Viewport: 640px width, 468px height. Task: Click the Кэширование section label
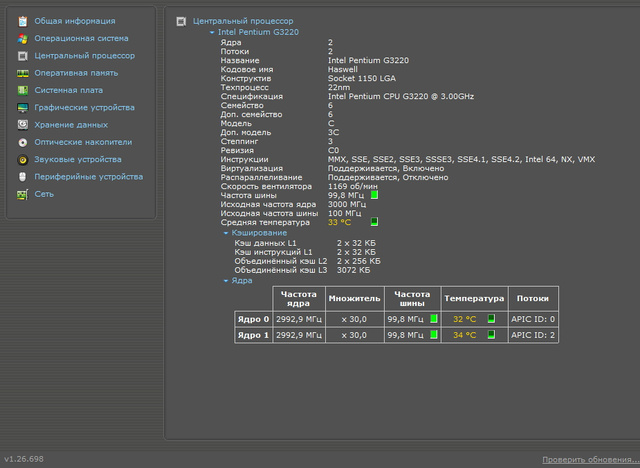(x=259, y=233)
